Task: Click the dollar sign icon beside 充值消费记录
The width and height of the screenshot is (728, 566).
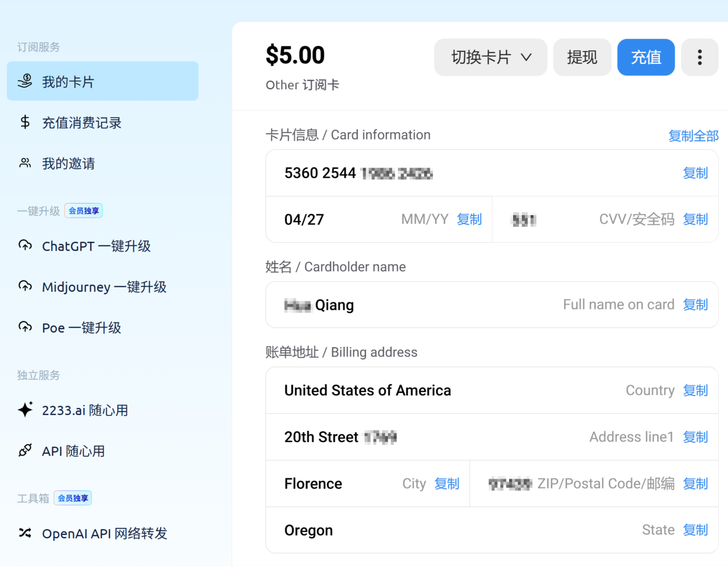Action: click(25, 122)
